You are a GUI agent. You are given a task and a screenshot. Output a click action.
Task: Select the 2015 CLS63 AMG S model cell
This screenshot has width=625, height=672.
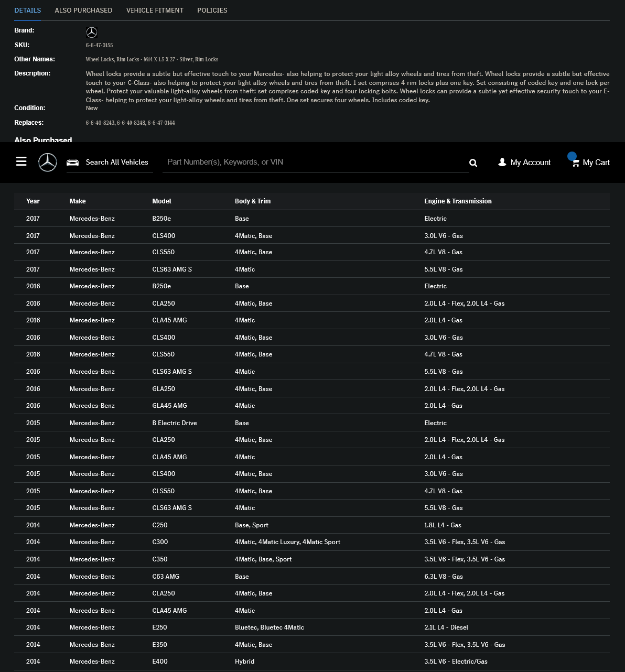(172, 508)
